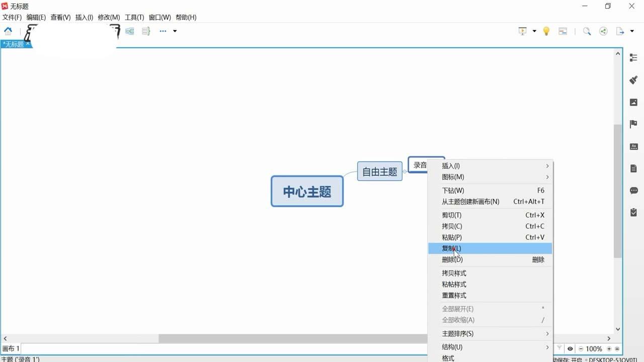Open the Stickers panel icon

[633, 146]
